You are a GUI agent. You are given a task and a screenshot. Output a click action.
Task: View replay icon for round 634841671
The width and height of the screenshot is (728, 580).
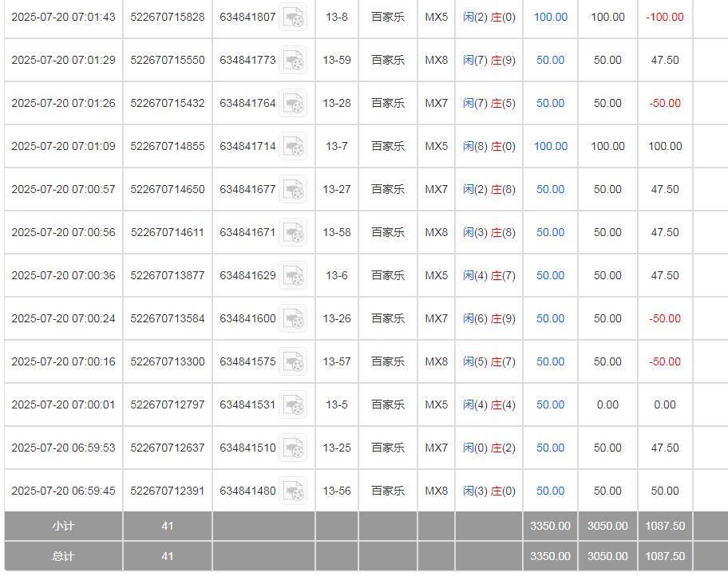pos(293,232)
